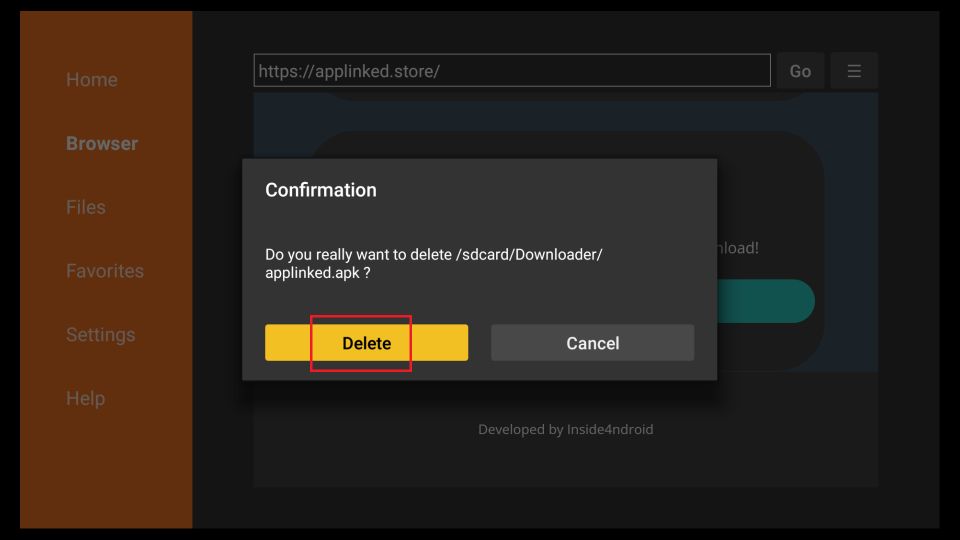Click the 'Developed by Inside4ndroid' text
Screen dimensions: 960x540
[566, 429]
